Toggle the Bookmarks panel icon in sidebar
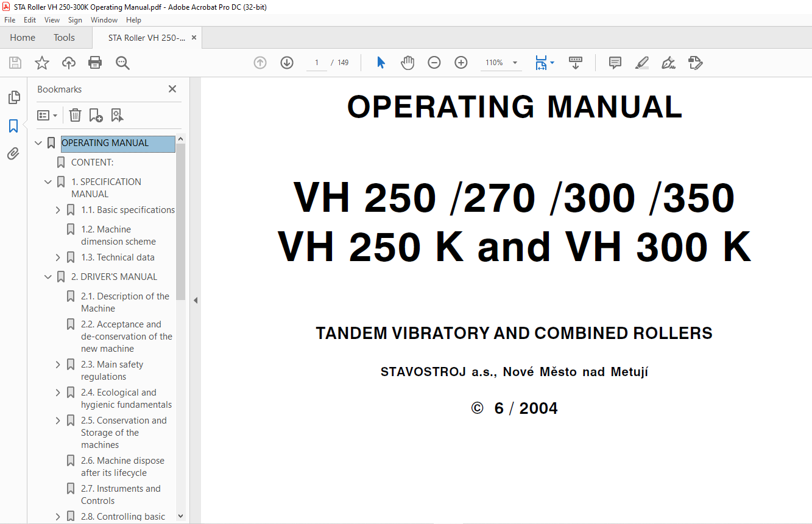812x524 pixels. pyautogui.click(x=13, y=126)
